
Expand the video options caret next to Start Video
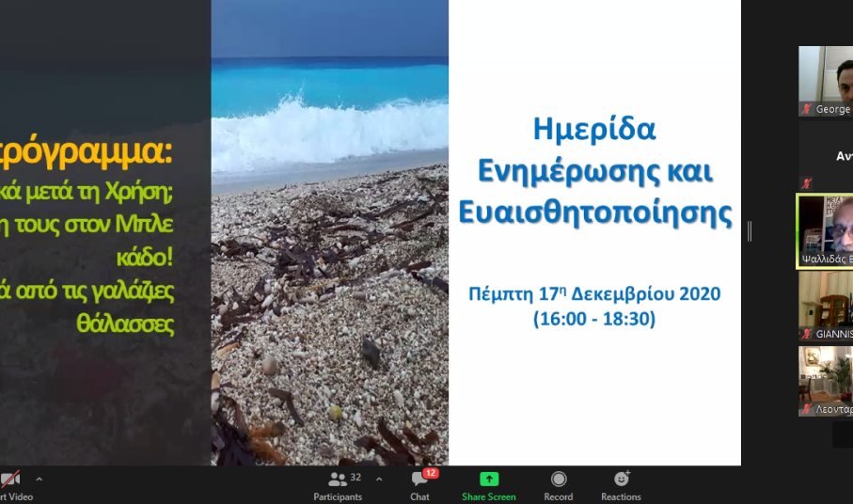click(39, 479)
